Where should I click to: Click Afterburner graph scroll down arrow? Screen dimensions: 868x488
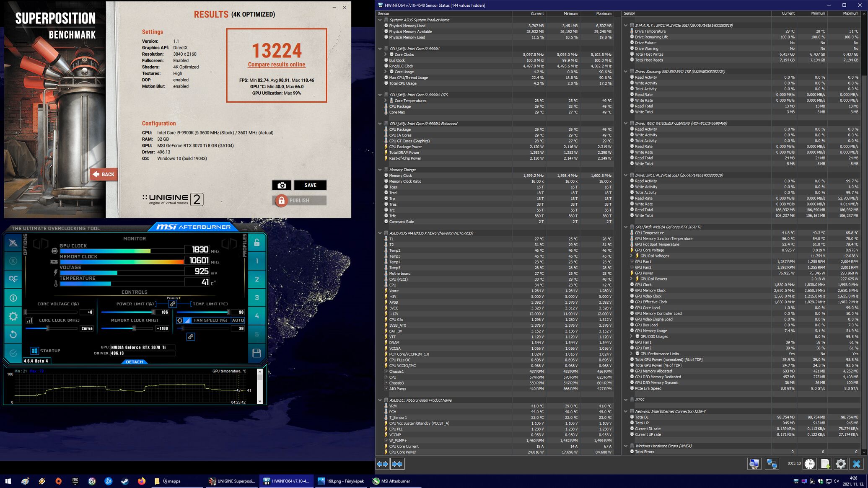click(x=260, y=401)
